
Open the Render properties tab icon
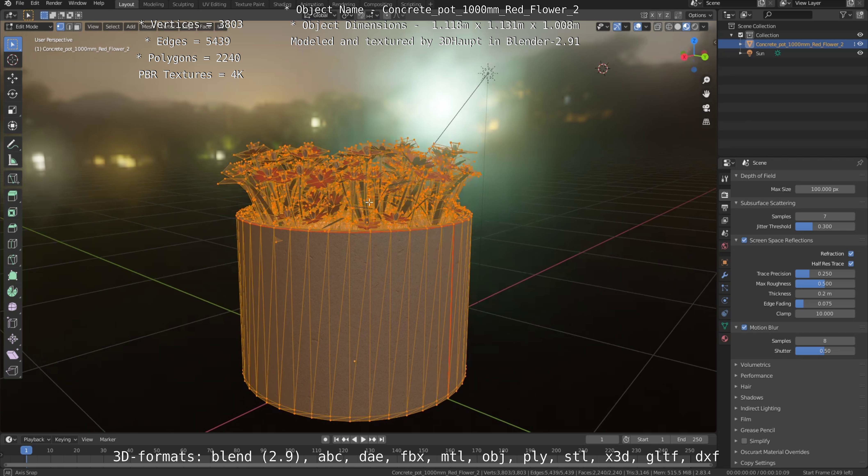725,195
